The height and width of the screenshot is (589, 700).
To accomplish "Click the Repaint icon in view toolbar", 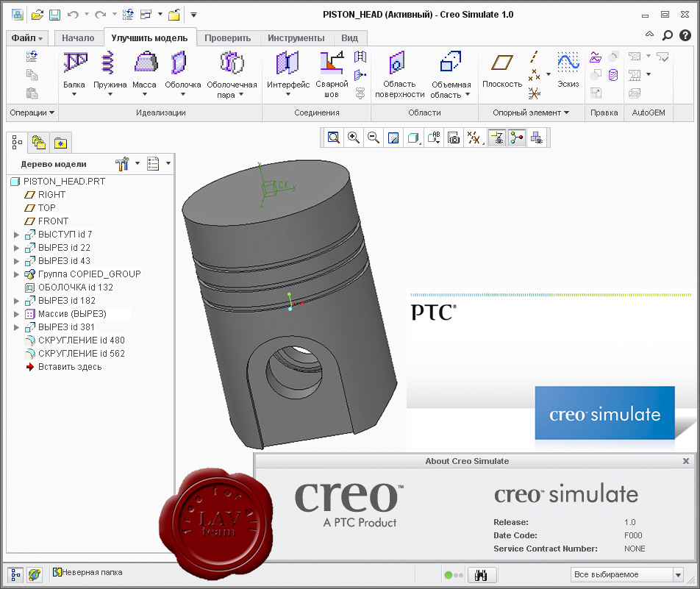I will 393,138.
